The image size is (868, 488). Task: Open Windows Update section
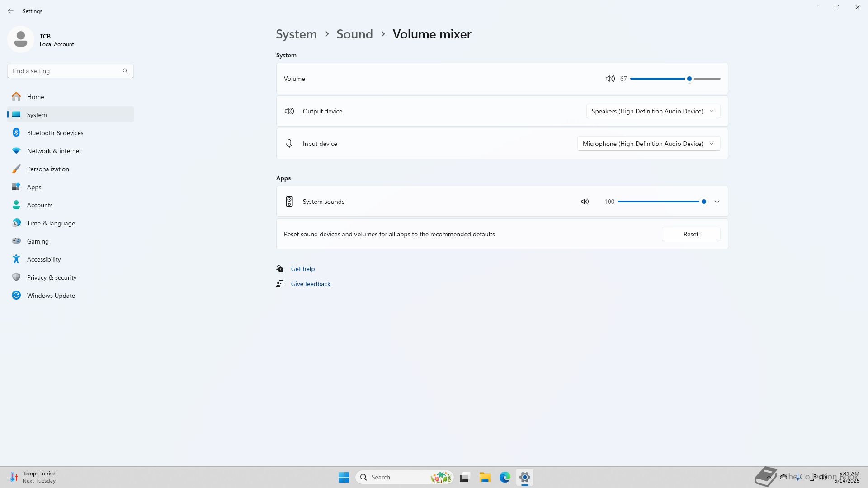pyautogui.click(x=51, y=296)
